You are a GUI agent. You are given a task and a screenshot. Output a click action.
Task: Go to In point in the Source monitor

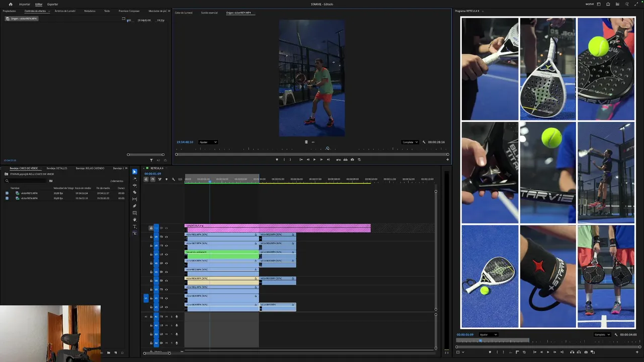pos(301,159)
